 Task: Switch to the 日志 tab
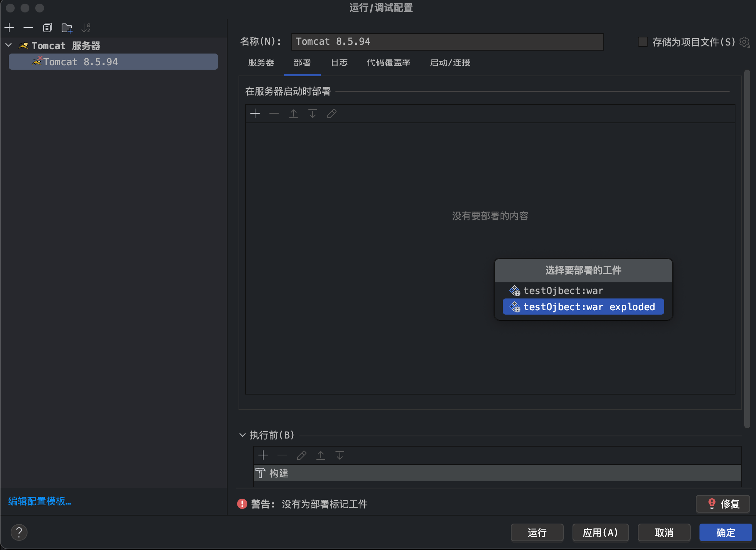[x=339, y=63]
